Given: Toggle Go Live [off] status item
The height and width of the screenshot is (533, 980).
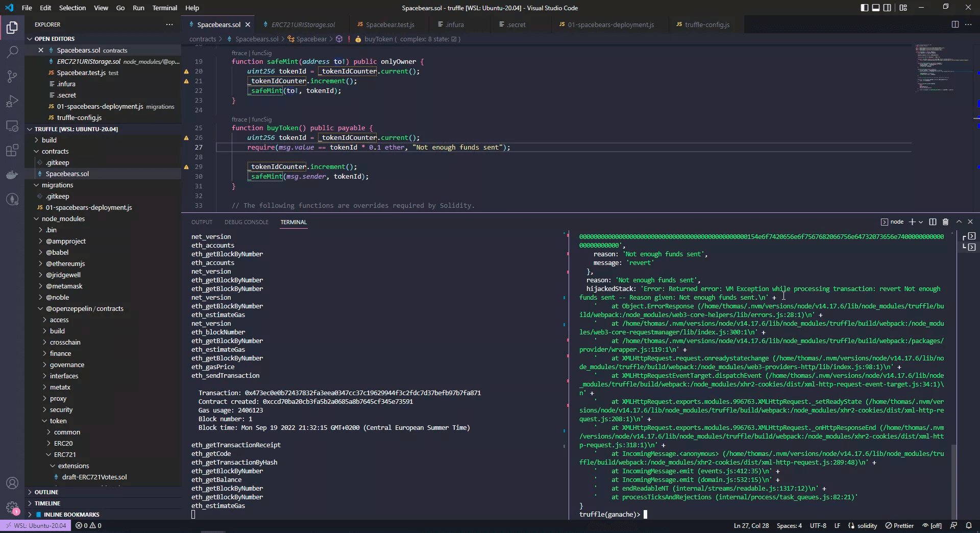Looking at the screenshot, I should click(932, 525).
